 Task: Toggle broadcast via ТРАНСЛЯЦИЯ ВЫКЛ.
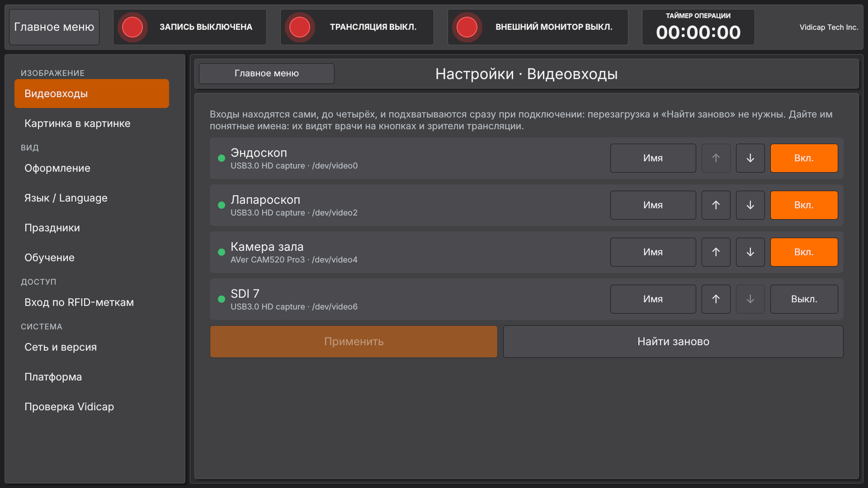click(357, 27)
